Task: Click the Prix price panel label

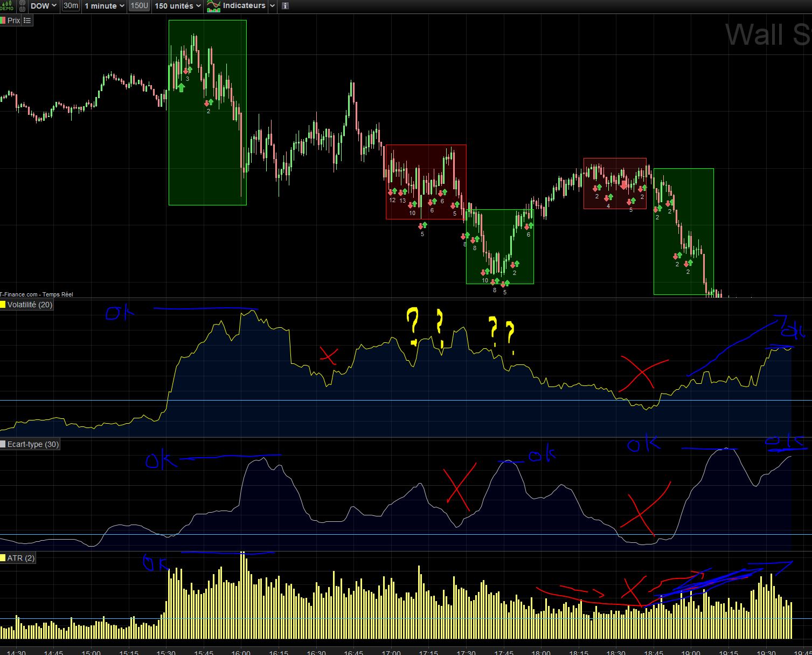Action: click(x=13, y=20)
